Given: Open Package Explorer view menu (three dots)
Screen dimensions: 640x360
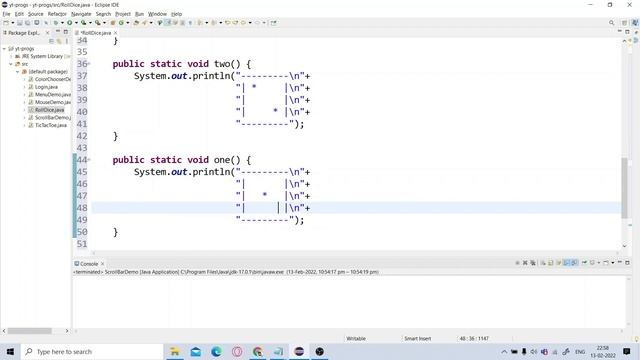Looking at the screenshot, I should pyautogui.click(x=67, y=41).
